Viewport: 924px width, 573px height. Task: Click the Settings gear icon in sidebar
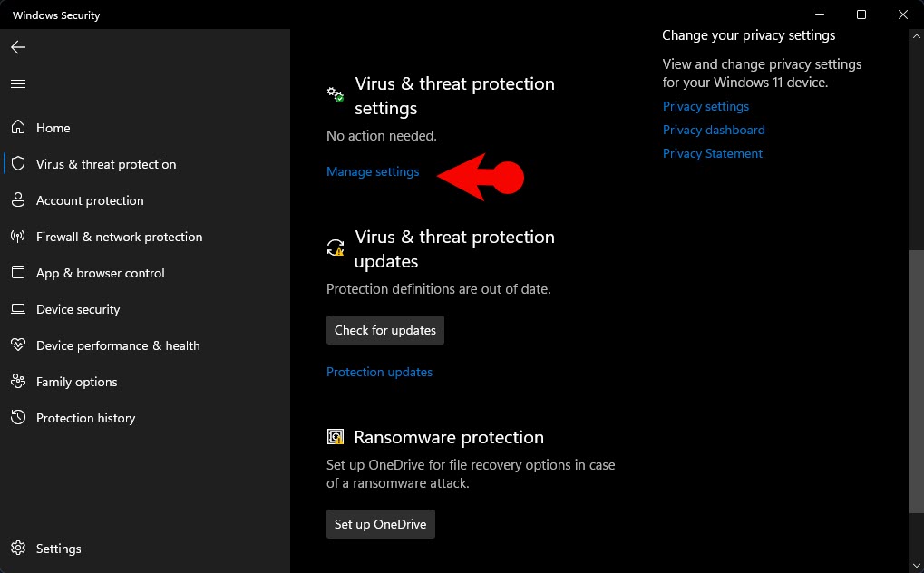[18, 549]
